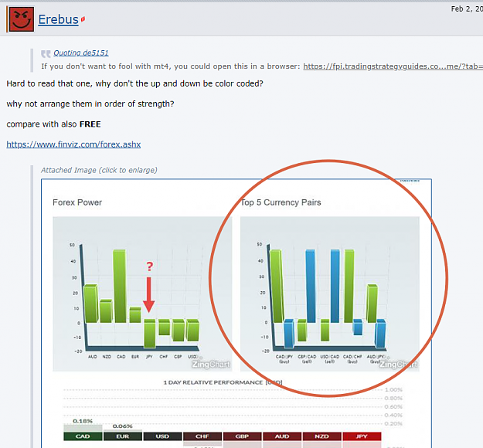Click the USD/CAD (sell) axis label

coord(329,358)
